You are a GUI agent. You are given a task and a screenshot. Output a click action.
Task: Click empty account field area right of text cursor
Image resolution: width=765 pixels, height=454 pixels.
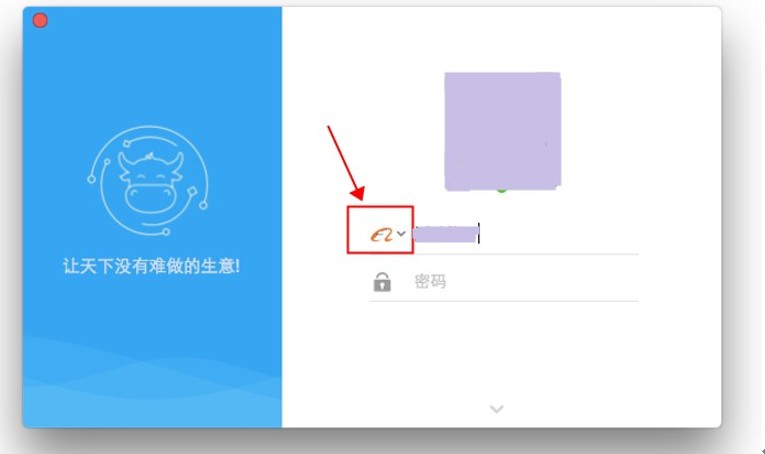(559, 234)
